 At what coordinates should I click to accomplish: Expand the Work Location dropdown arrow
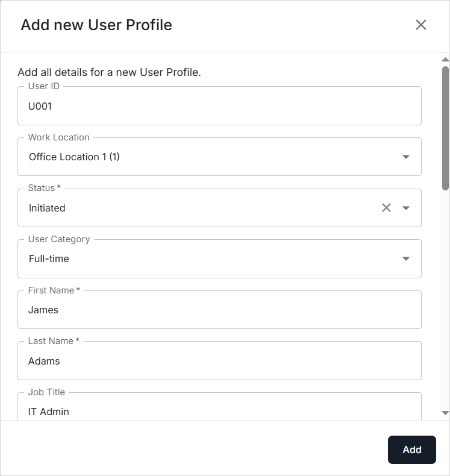(406, 157)
